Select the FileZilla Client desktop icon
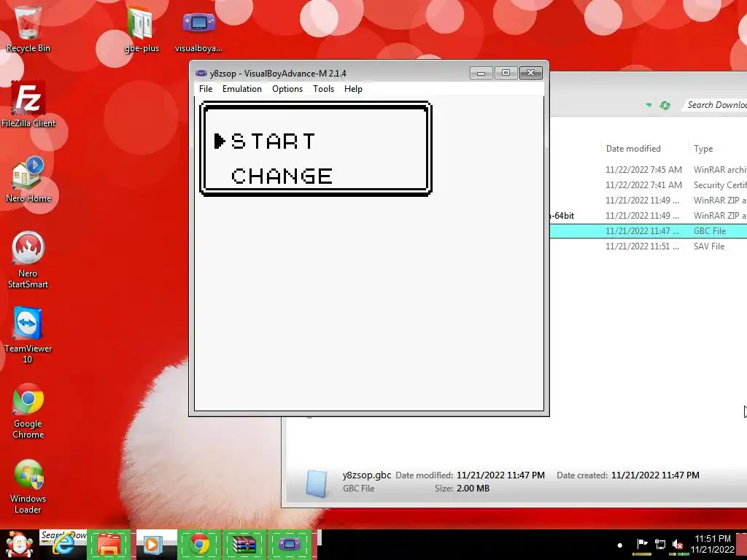This screenshot has height=560, width=747. pyautogui.click(x=28, y=105)
